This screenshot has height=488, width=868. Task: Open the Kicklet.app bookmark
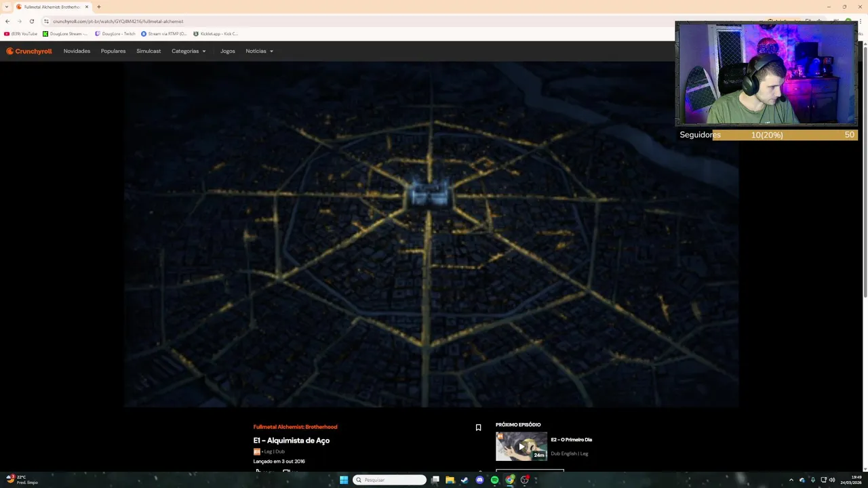pyautogui.click(x=216, y=33)
